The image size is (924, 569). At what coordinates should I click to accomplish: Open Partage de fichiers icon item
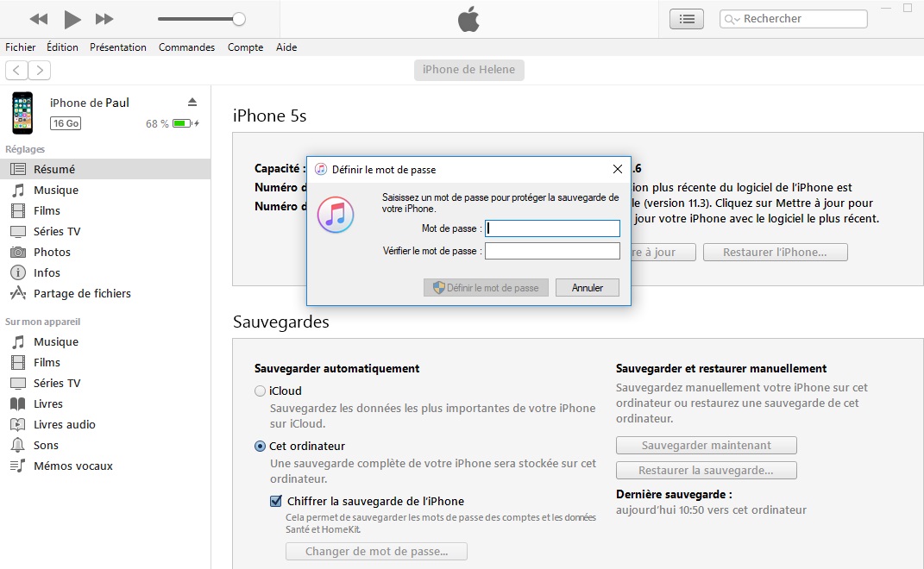[x=18, y=293]
